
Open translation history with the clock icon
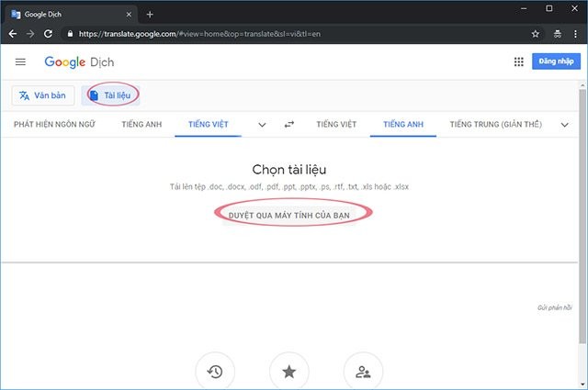215,372
